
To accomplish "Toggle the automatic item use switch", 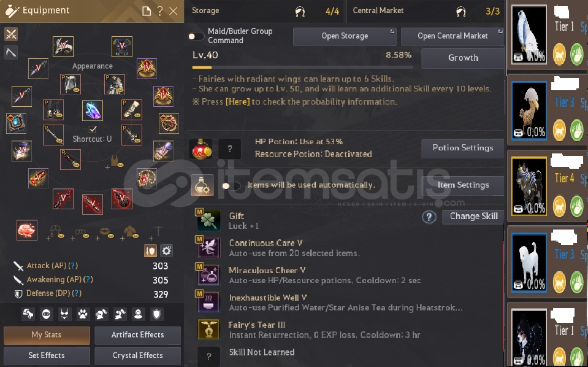I will pyautogui.click(x=231, y=186).
